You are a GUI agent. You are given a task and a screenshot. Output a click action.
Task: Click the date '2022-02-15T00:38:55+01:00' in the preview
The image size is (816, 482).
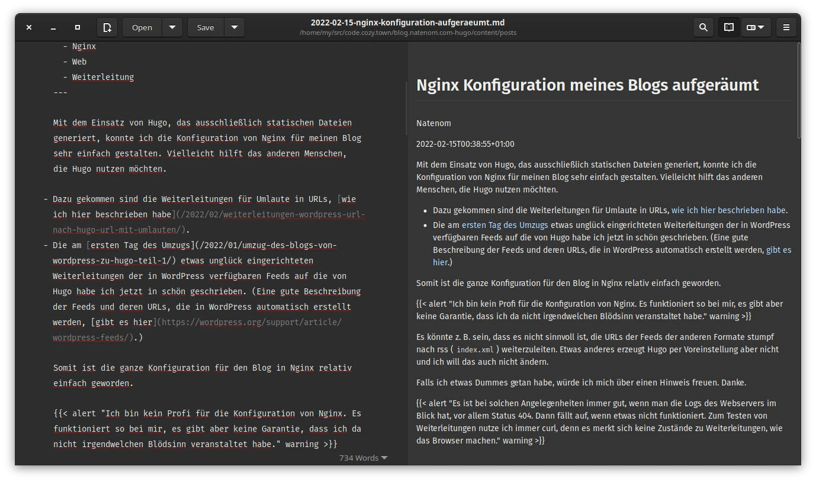[x=465, y=144]
